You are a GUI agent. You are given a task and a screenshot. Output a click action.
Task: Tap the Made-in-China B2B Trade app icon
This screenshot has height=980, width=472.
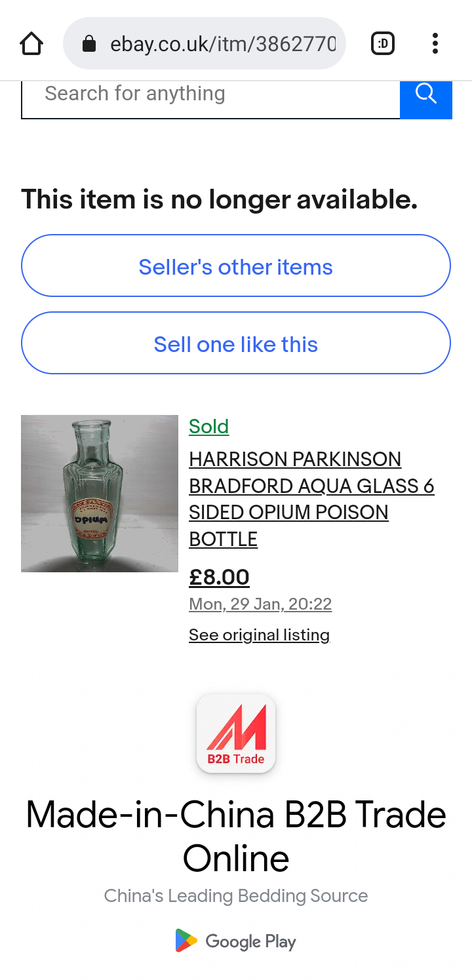[236, 733]
